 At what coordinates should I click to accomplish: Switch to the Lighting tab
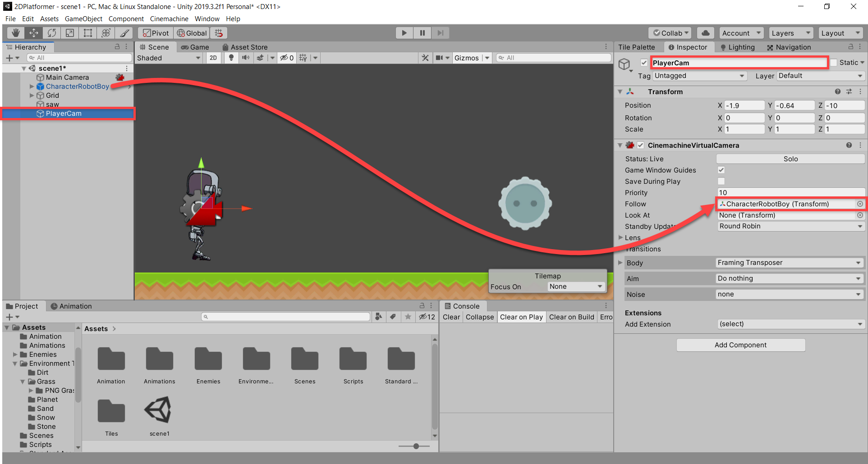(737, 47)
